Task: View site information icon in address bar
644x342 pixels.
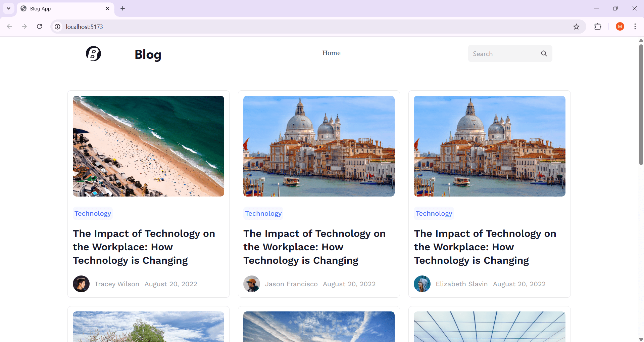Action: [x=58, y=27]
